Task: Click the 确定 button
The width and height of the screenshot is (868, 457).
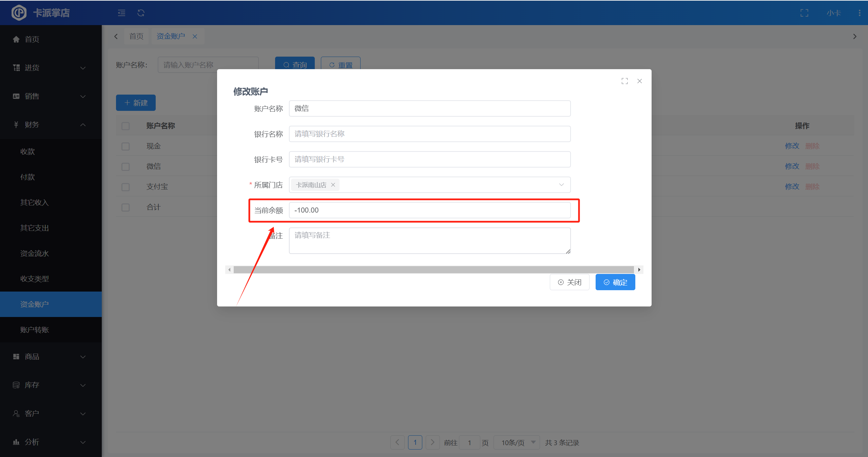Action: coord(615,282)
